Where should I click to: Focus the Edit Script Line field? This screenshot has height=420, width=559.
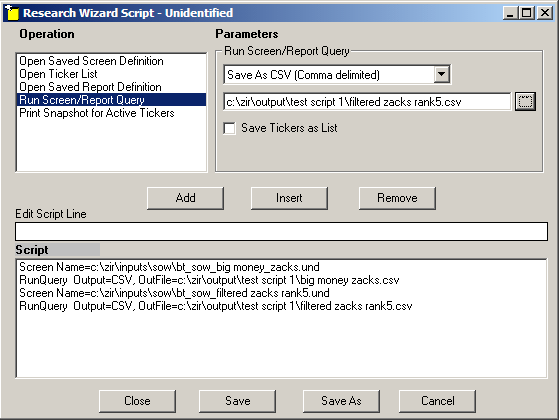coord(281,231)
